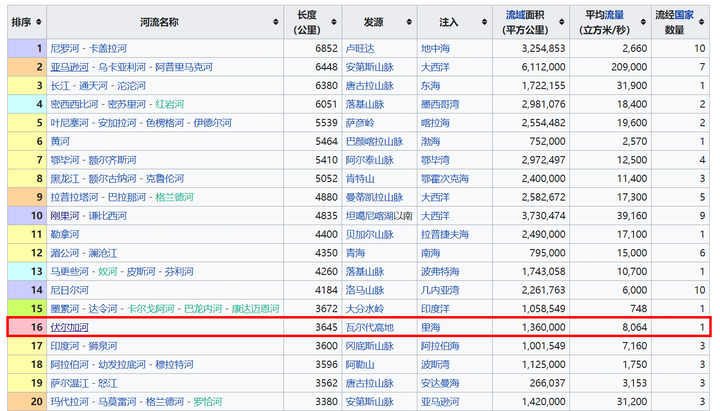Image resolution: width=720 pixels, height=411 pixels.
Task: Open the 波斯湾 link
Action: point(435,365)
